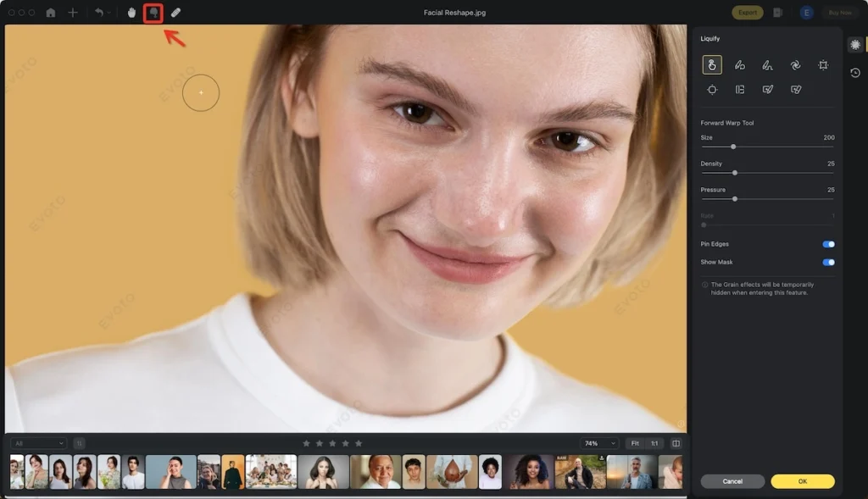The image size is (868, 499).
Task: Select the group dinner table thumbnail
Action: point(271,472)
